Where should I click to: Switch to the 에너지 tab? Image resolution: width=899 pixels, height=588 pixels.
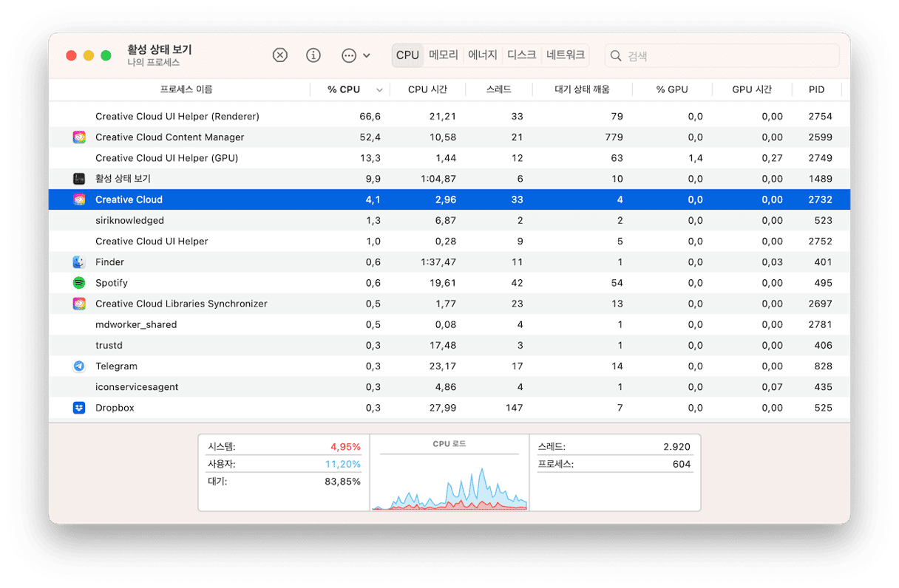pos(483,55)
